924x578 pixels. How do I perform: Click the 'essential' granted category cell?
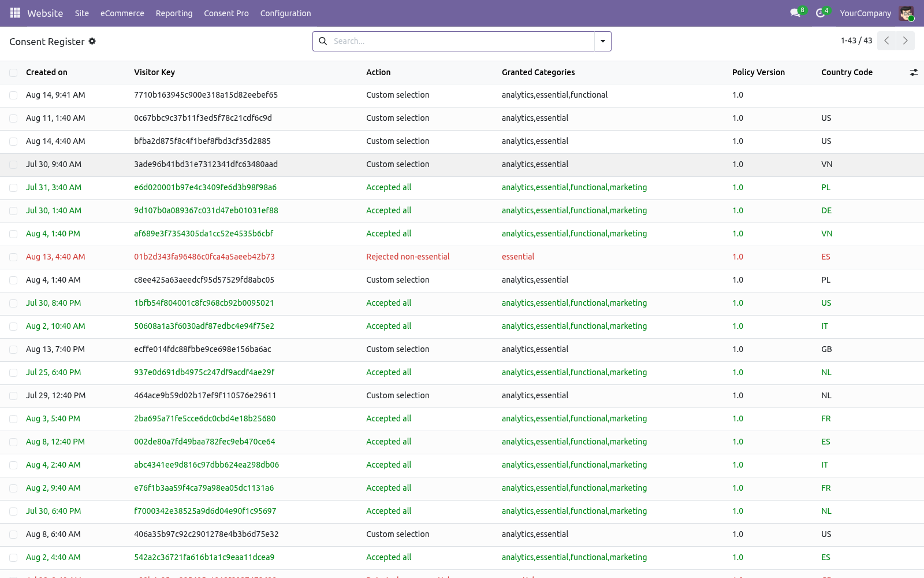click(518, 257)
